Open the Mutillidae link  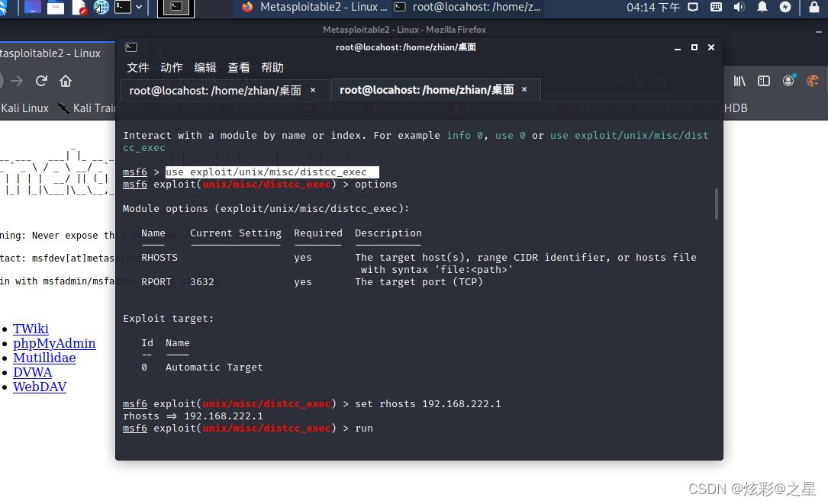click(x=44, y=358)
